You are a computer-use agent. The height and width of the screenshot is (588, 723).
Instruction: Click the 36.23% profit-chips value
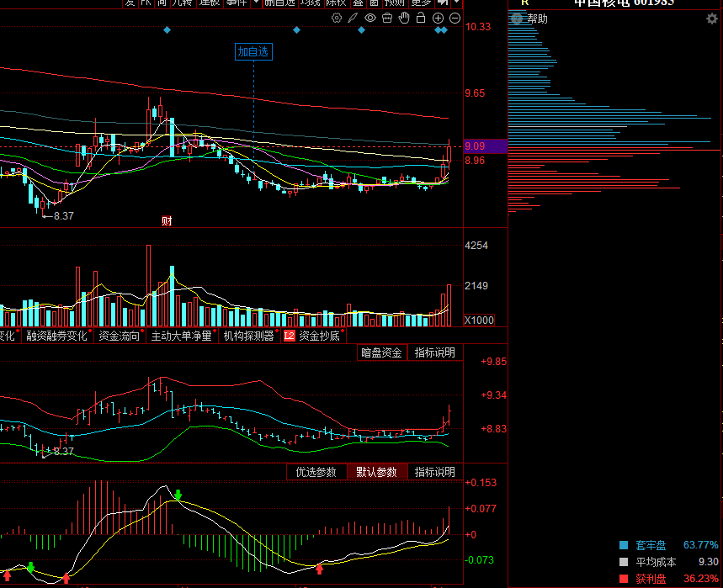(x=700, y=578)
